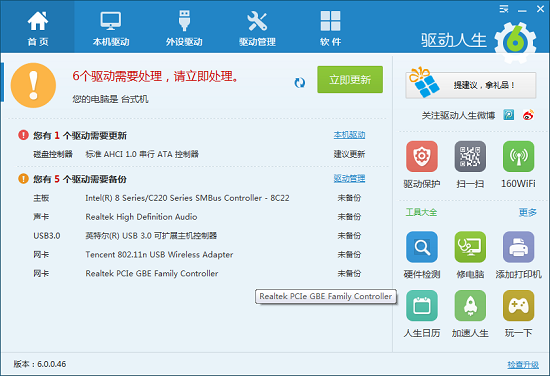
Task: Click orange alert icon beside 驱动需要备份
Action: point(23,179)
